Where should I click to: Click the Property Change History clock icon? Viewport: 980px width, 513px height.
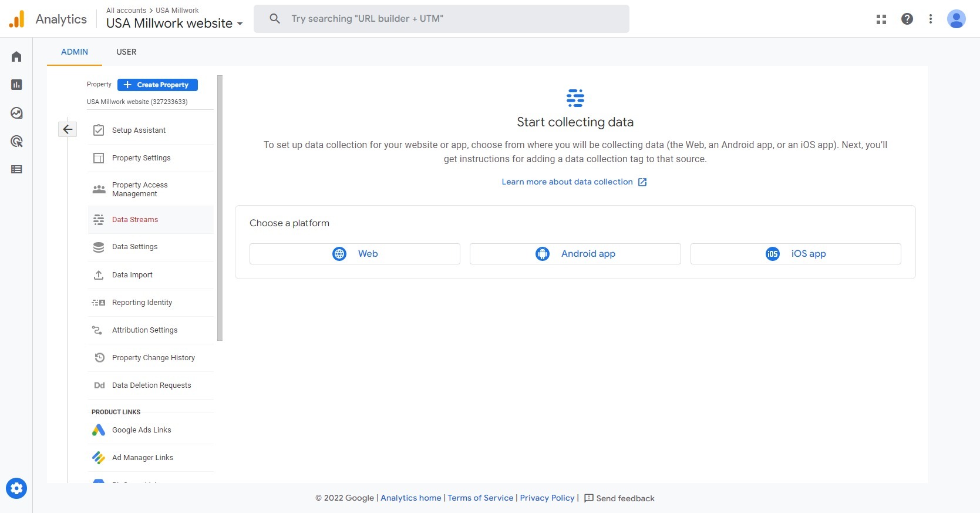point(99,357)
